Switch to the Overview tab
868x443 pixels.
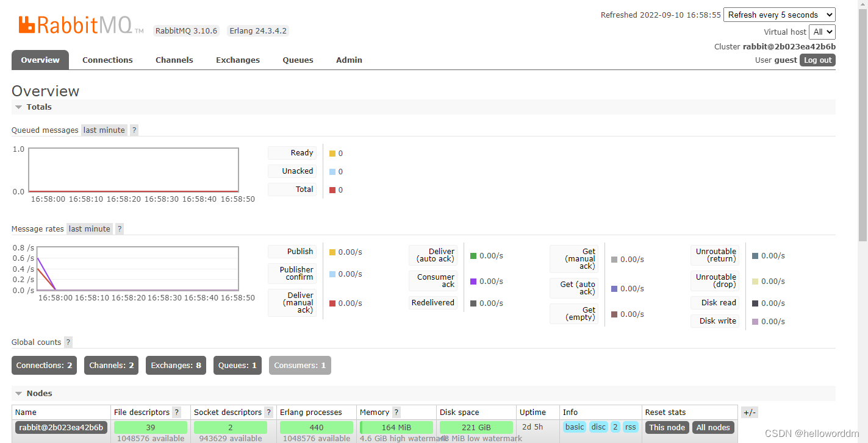click(x=40, y=60)
